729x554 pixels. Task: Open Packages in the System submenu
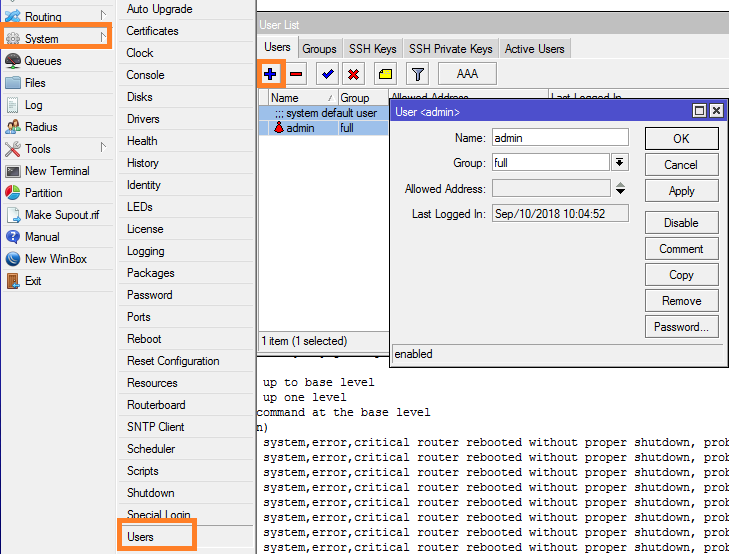pyautogui.click(x=186, y=273)
